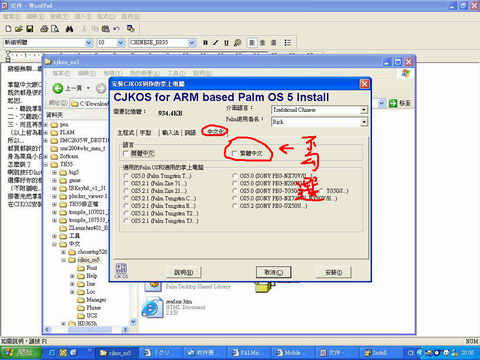Insert Date/Time icon in WordPad toolbar
The height and width of the screenshot is (360, 480).
pyautogui.click(x=131, y=29)
